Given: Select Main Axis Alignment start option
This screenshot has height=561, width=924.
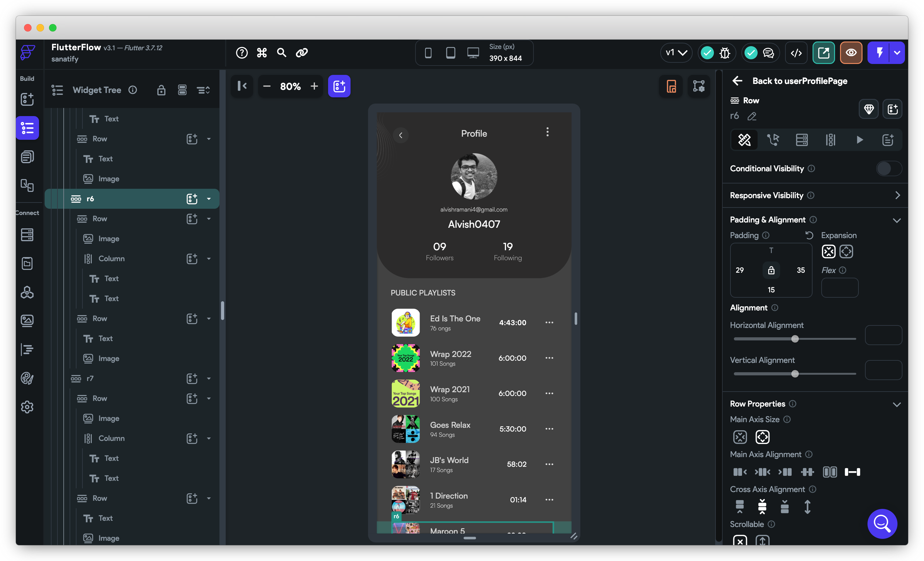Looking at the screenshot, I should [740, 472].
